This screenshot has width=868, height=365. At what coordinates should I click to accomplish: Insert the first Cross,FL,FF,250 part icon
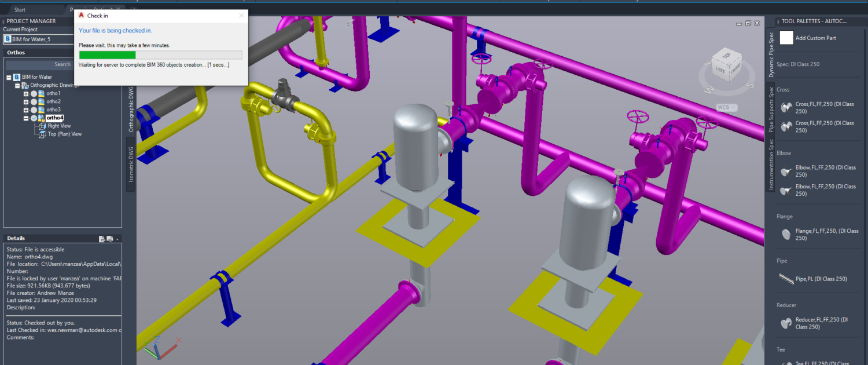pos(786,107)
